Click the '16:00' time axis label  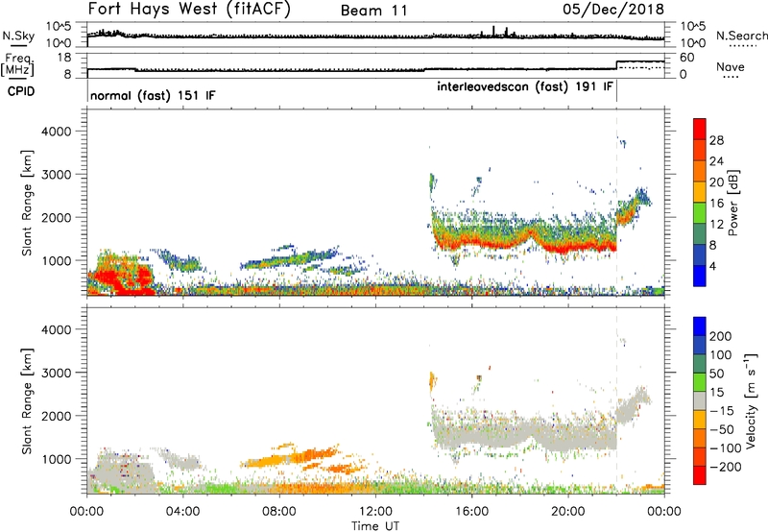pyautogui.click(x=471, y=512)
